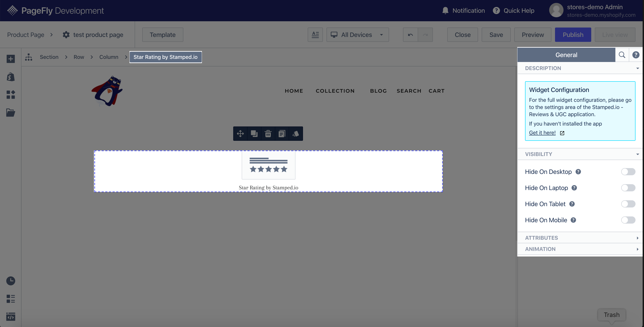Select the Star Rating widget placeholder
The image size is (644, 327).
tap(268, 171)
